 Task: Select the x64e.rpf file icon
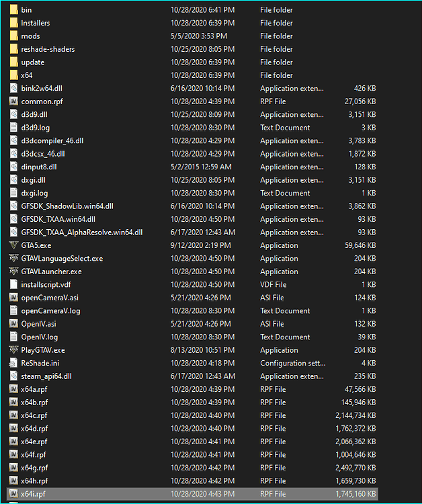click(13, 442)
